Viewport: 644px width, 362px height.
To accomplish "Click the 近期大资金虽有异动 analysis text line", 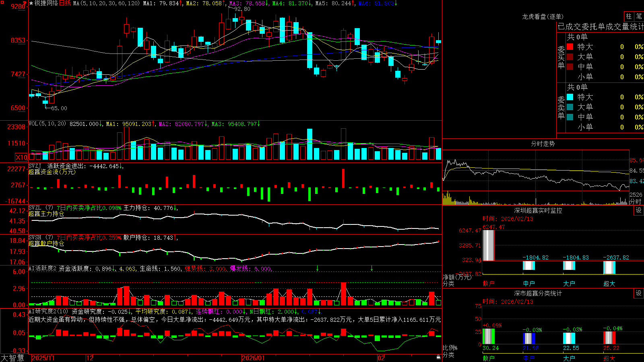I will pyautogui.click(x=235, y=319).
